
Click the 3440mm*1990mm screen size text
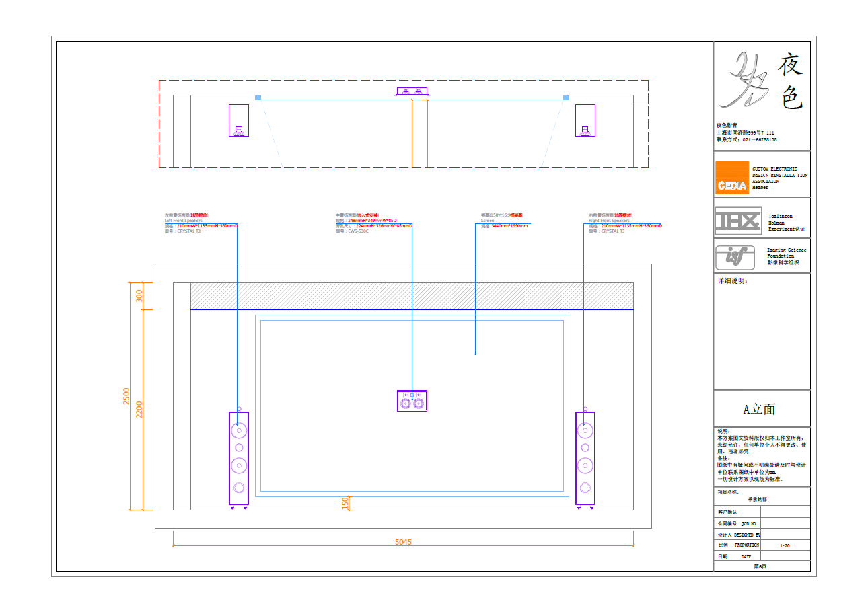coord(510,226)
